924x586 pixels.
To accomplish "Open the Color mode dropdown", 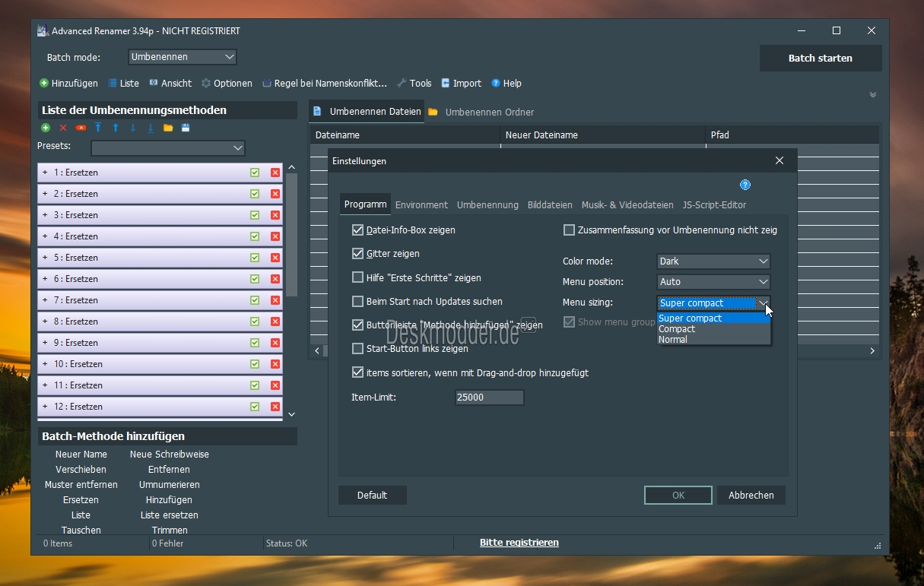I will [713, 261].
